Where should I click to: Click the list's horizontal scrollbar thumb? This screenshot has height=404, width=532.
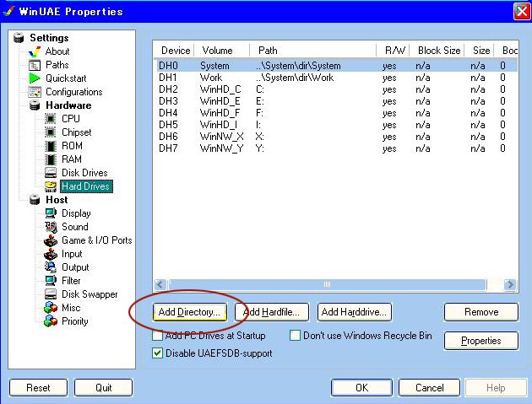(327, 284)
